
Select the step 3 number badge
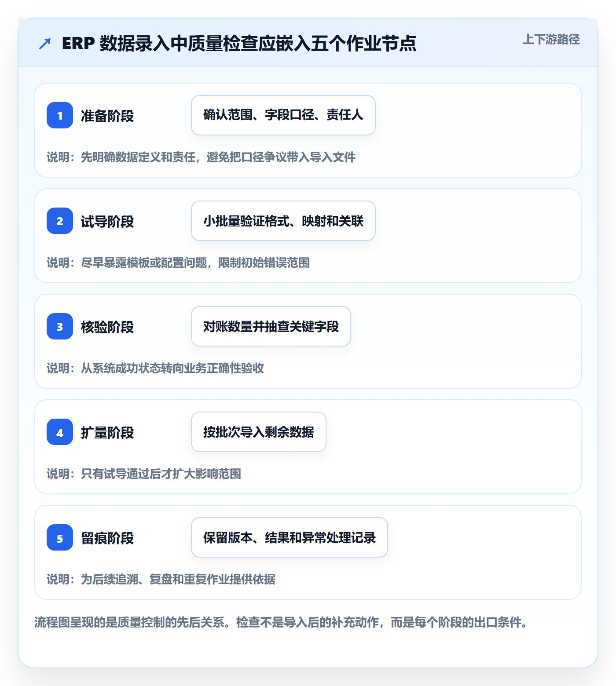coord(60,326)
